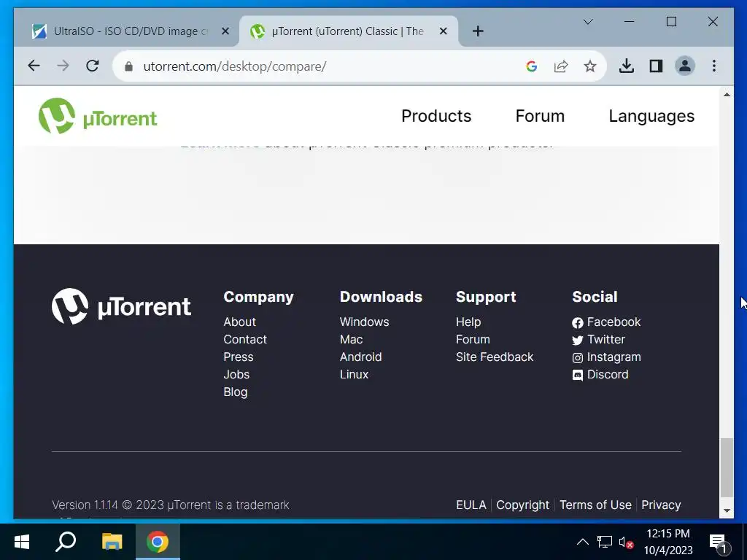
Task: Click the network tray icon
Action: 605,542
